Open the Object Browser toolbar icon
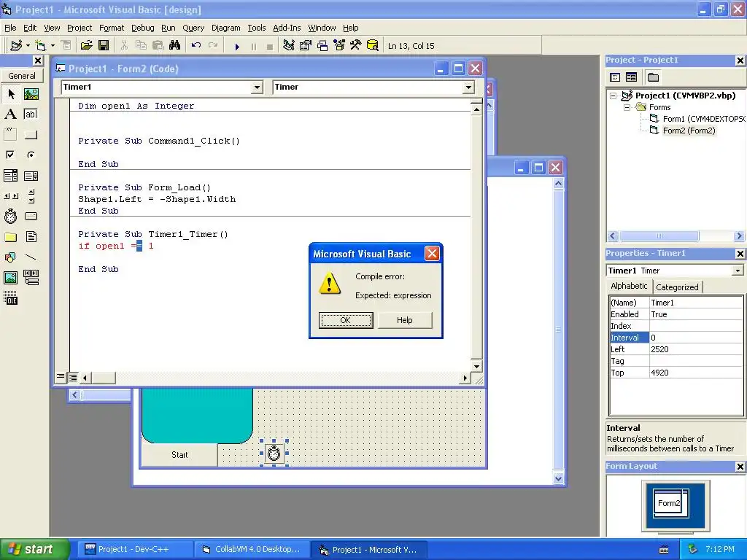Screen dimensions: 747x560 click(339, 46)
